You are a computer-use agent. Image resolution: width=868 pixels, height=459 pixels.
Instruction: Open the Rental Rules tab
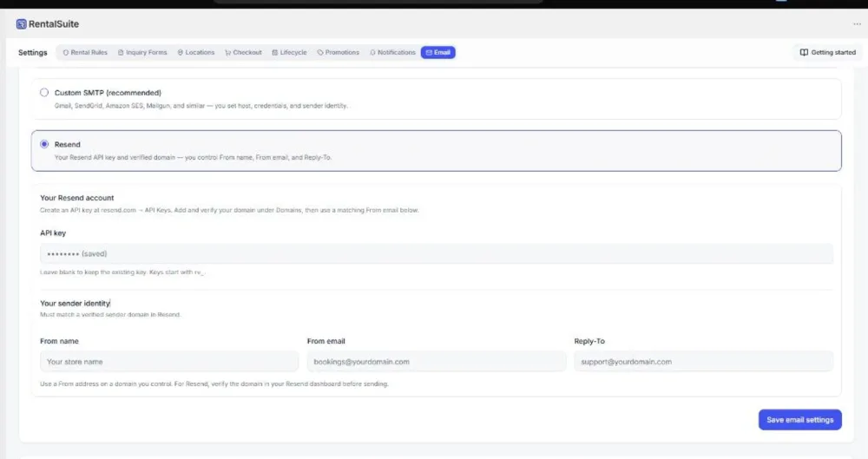[x=85, y=53]
